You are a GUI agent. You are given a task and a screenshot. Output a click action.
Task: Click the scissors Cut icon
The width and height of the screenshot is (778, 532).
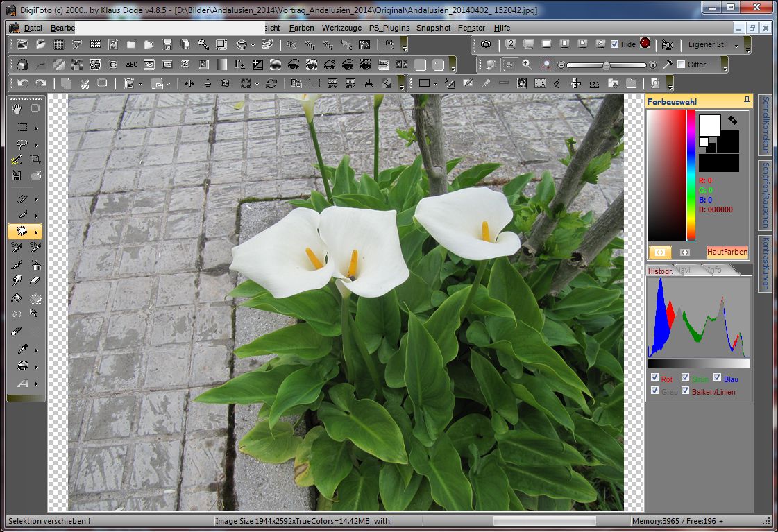(84, 83)
